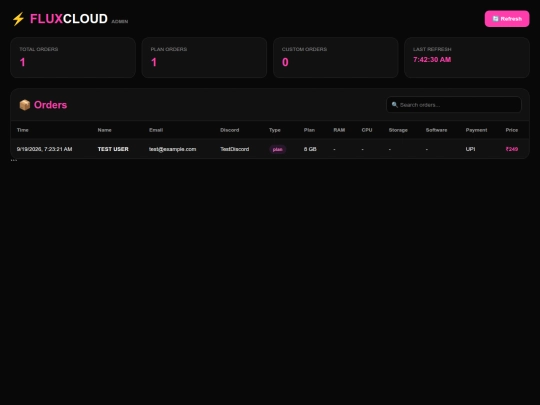The height and width of the screenshot is (405, 540).
Task: Click the lightning bolt logo icon
Action: (18, 19)
